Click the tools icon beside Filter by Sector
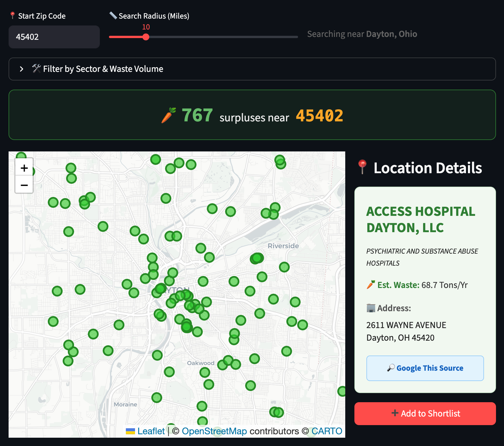 coord(36,69)
